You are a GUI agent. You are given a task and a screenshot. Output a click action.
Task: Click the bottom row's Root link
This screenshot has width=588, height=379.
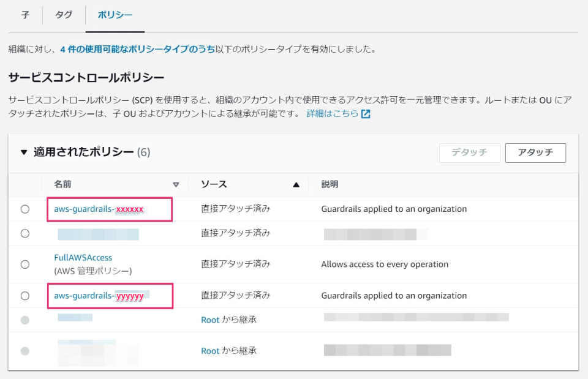click(x=210, y=351)
